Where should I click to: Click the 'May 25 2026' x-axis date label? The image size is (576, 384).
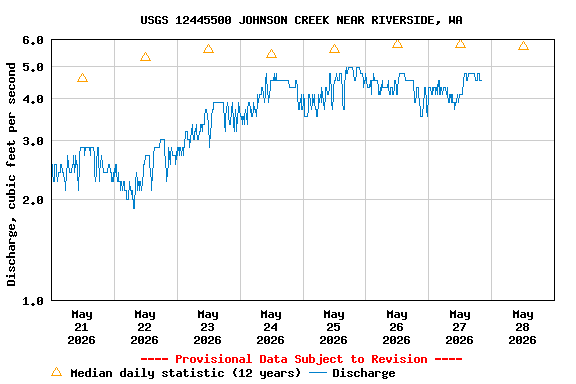pos(334,327)
